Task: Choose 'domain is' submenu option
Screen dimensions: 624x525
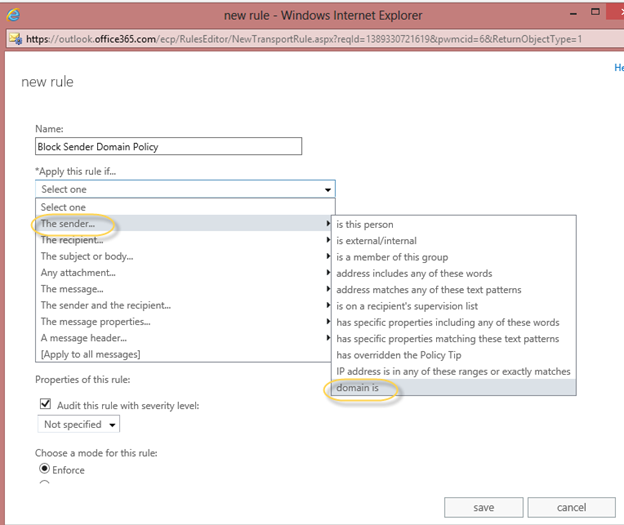Action: (454, 387)
